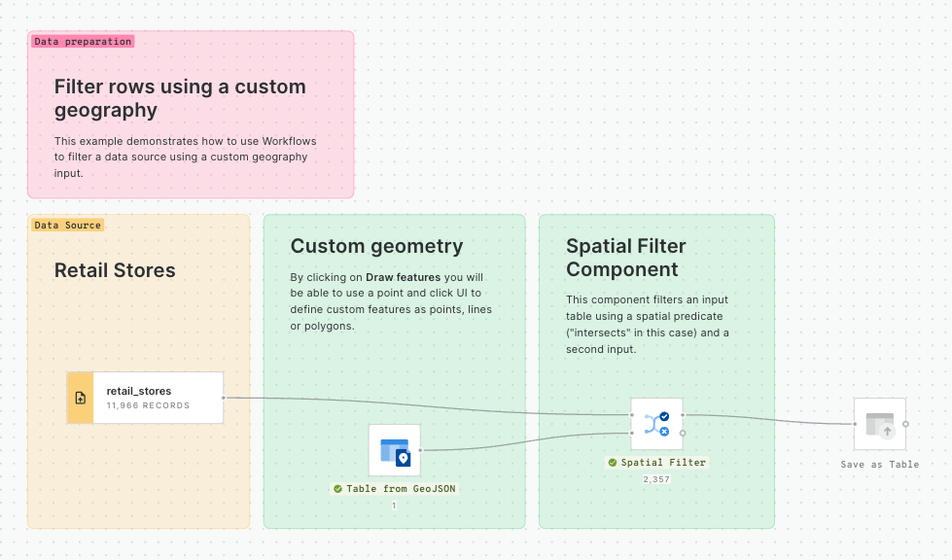The image size is (952, 560).
Task: Select the Table from GeoJSON node icon
Action: click(x=394, y=450)
